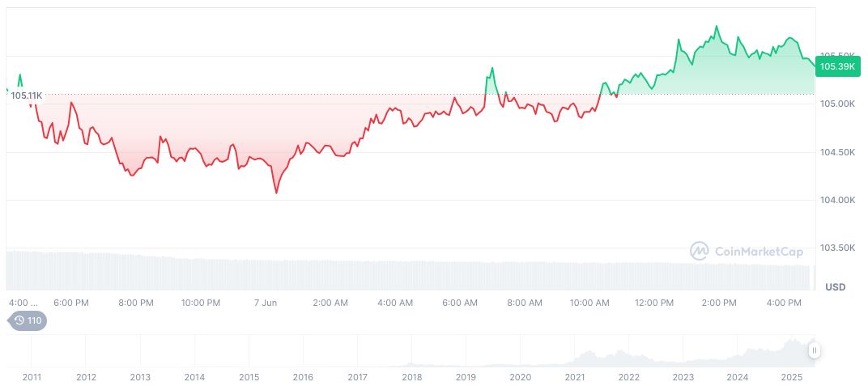Click the 10:00 AM time axis label
This screenshot has width=868, height=386.
[x=589, y=303]
